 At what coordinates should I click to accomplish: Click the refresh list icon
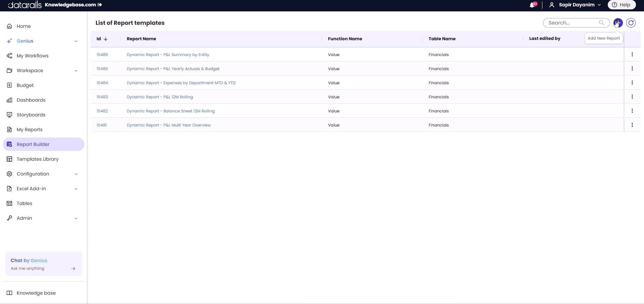point(631,23)
